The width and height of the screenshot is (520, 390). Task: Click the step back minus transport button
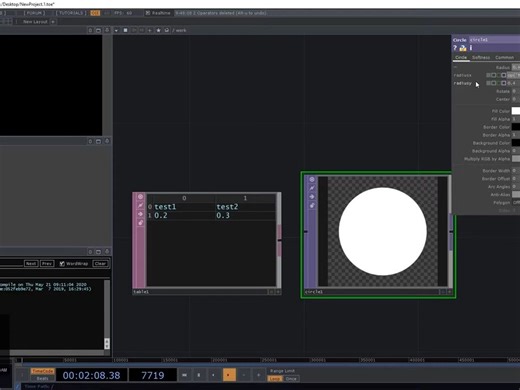click(244, 375)
